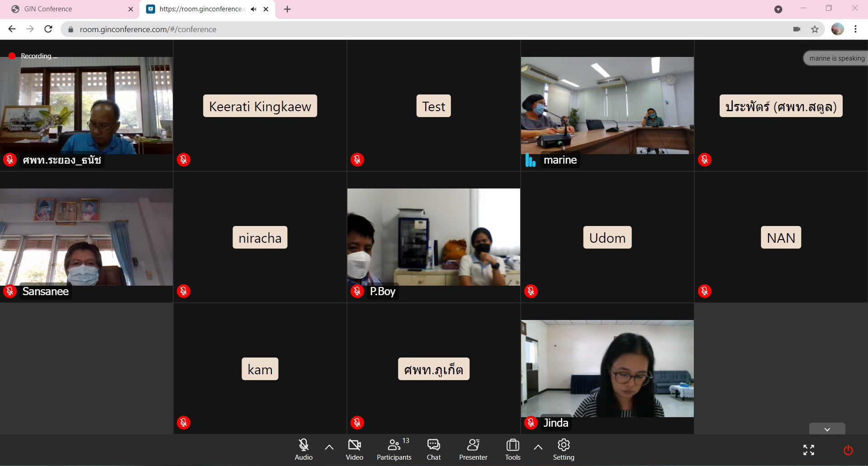This screenshot has width=868, height=466.
Task: Close the room.ginconference tab
Action: pyautogui.click(x=266, y=9)
